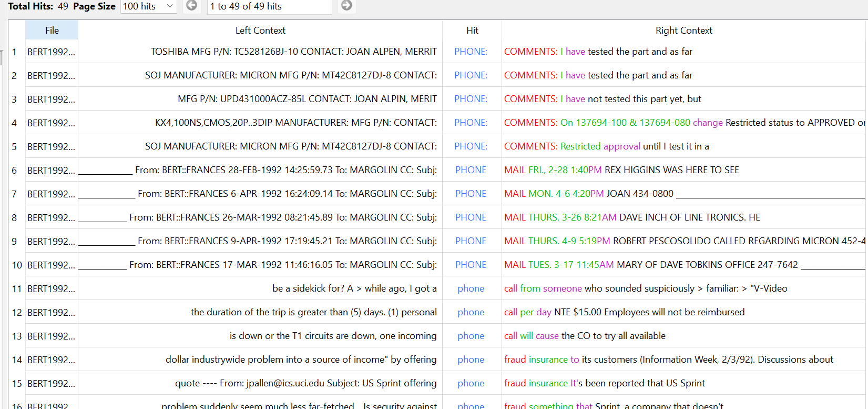Click the previous page arrow icon

192,6
